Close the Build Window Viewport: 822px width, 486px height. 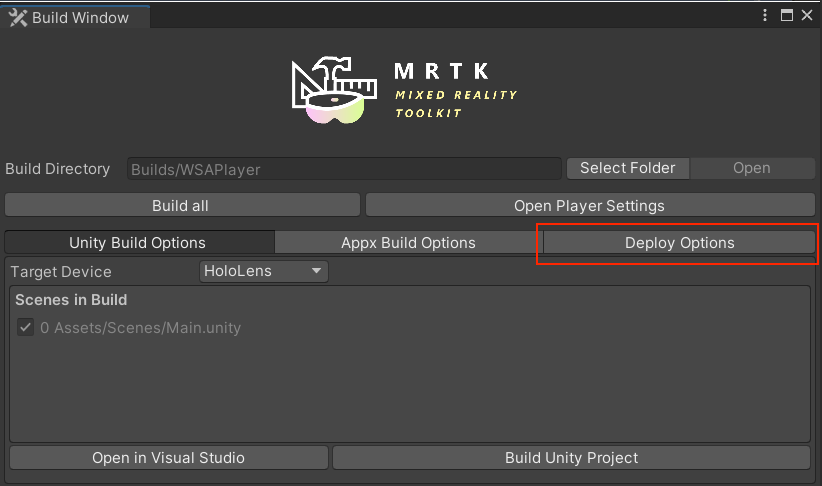pos(807,15)
